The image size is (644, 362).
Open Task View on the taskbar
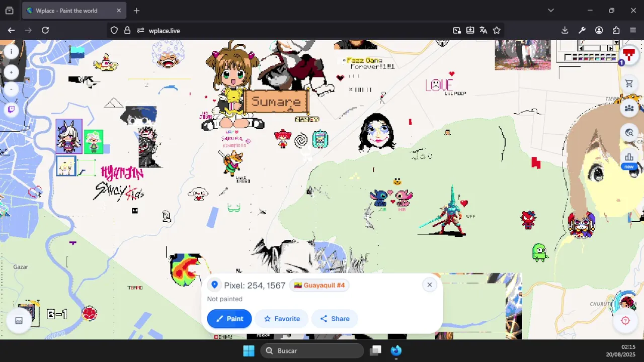(376, 351)
